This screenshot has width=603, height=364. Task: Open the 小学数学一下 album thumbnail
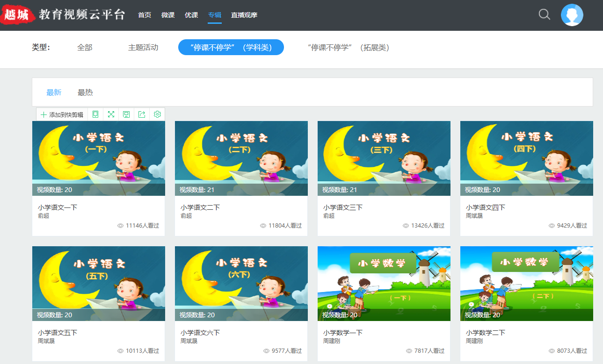[x=384, y=284]
